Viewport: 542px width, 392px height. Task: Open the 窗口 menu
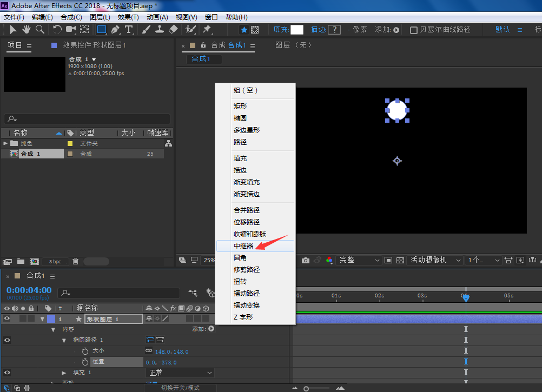pyautogui.click(x=211, y=17)
